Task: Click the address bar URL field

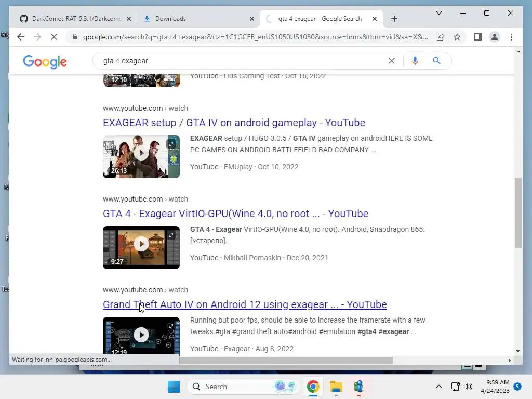Action: pyautogui.click(x=255, y=37)
